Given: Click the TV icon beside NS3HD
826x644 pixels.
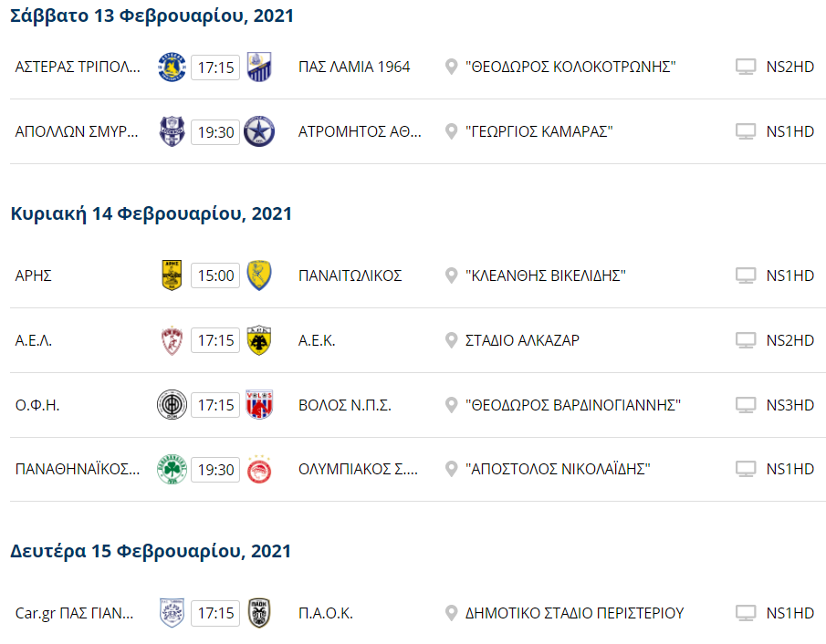Looking at the screenshot, I should point(746,405).
